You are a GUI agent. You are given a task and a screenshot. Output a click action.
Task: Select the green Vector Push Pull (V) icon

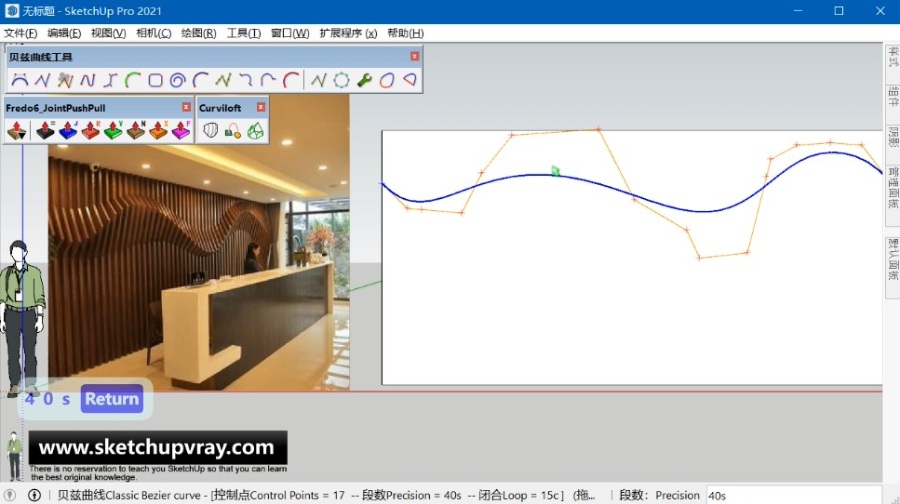tap(113, 131)
